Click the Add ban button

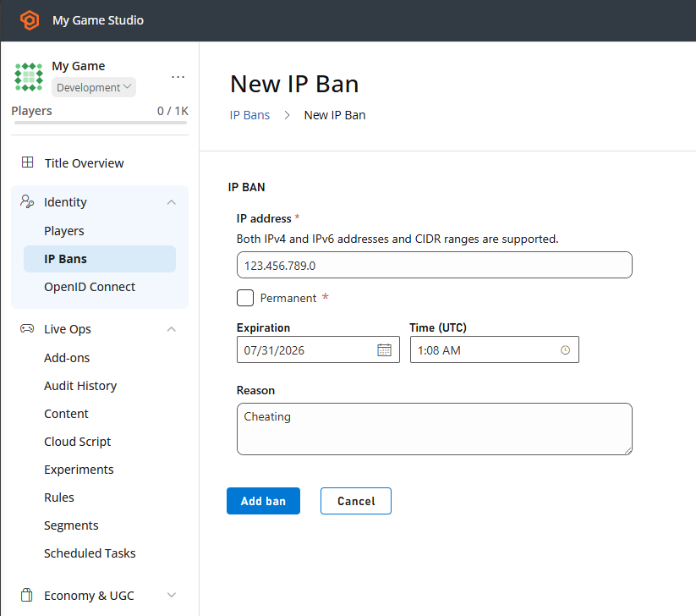click(x=263, y=501)
